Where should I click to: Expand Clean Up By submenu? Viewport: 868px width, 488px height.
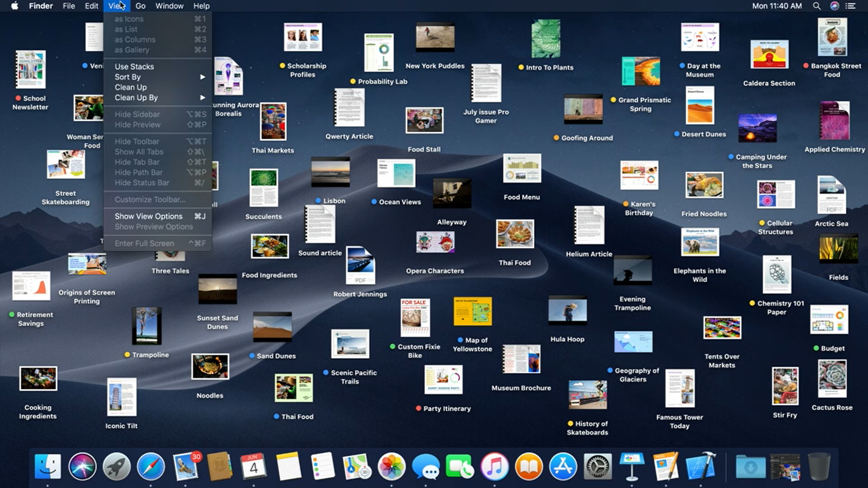[x=158, y=98]
